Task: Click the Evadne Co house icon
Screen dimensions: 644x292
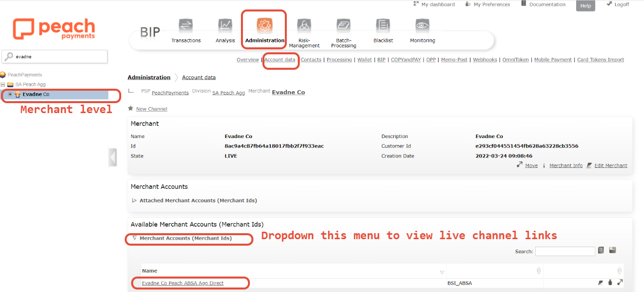Action: click(17, 94)
